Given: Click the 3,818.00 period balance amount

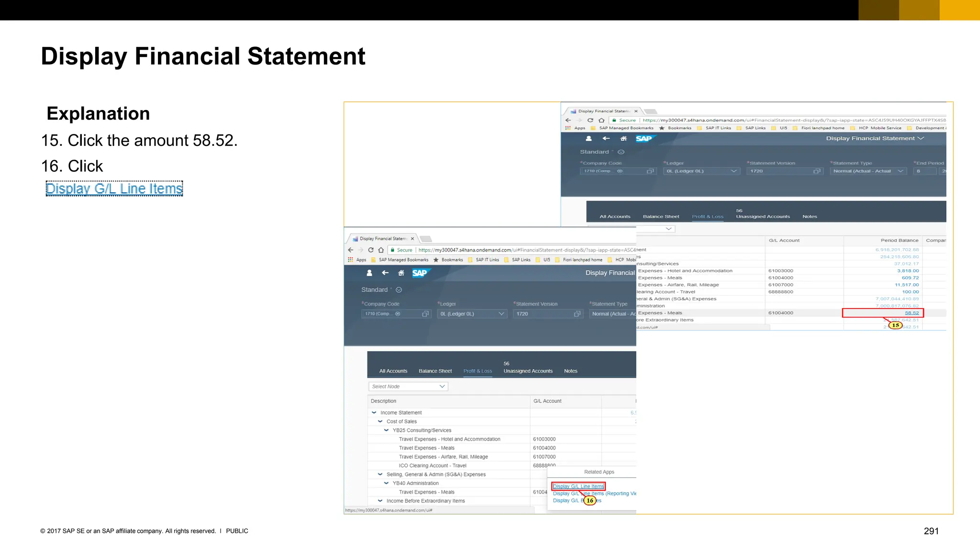Looking at the screenshot, I should 908,271.
